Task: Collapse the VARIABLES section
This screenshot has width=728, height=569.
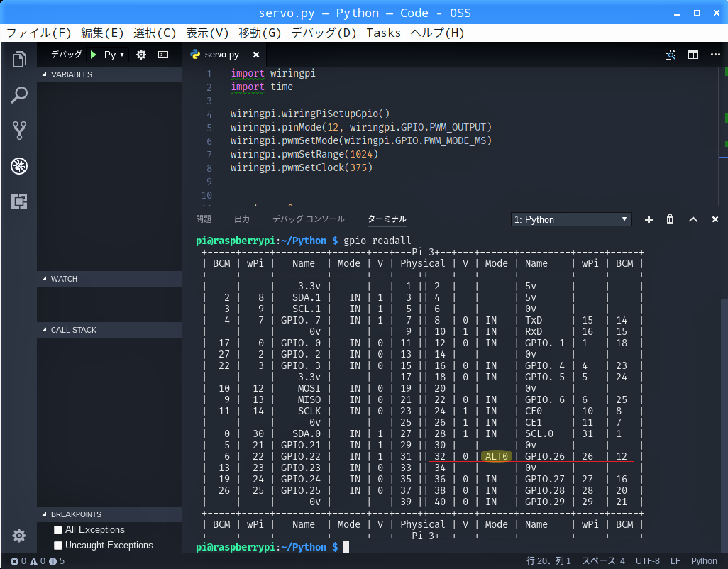Action: point(109,74)
